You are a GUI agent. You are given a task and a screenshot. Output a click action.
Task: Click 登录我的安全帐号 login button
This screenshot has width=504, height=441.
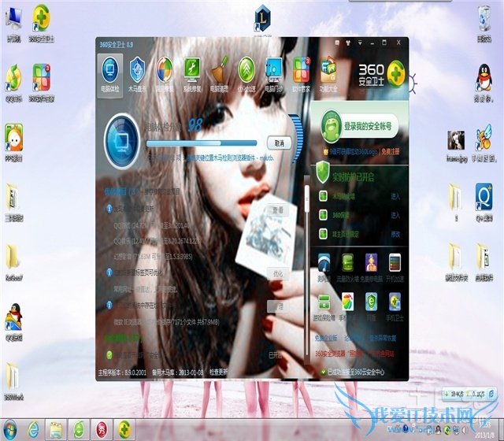pos(368,126)
